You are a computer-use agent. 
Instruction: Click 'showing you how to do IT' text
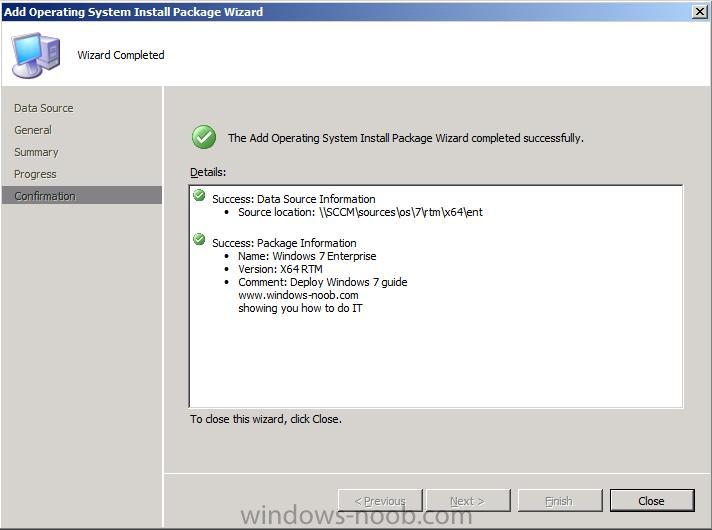(300, 308)
